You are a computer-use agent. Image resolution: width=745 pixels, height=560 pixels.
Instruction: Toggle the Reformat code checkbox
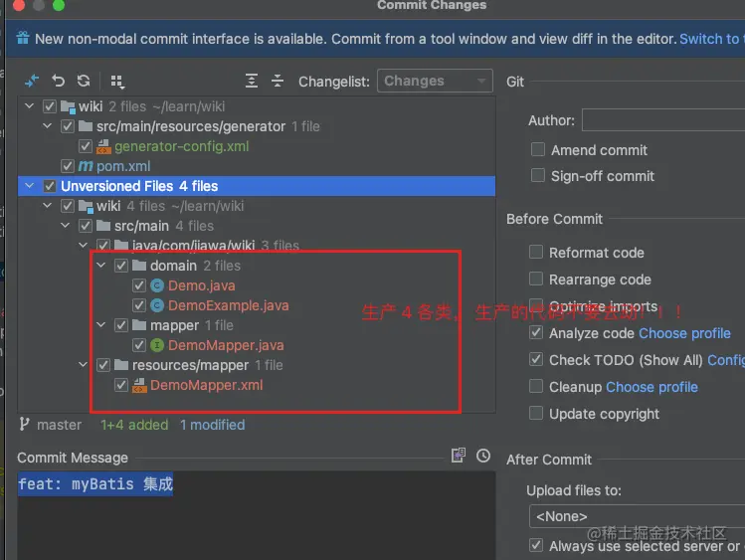coord(537,253)
